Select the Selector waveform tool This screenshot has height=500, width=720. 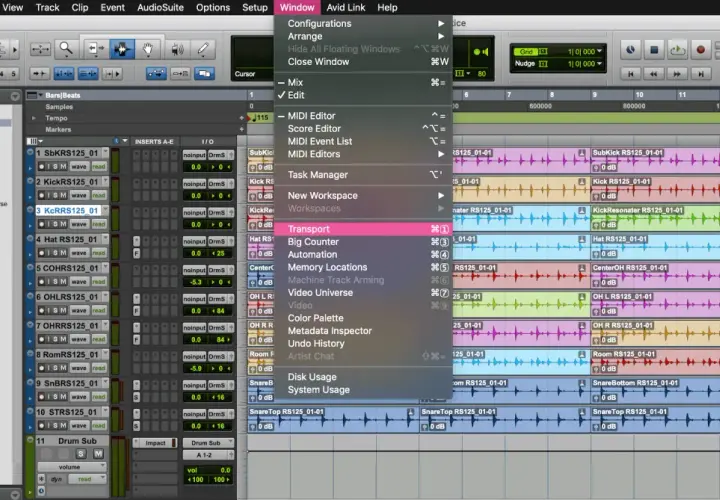(x=122, y=49)
